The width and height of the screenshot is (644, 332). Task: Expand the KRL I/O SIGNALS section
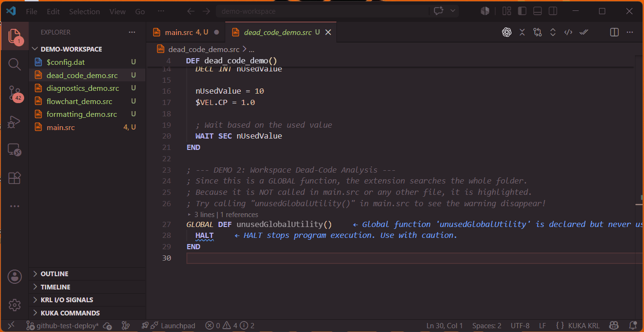pyautogui.click(x=88, y=300)
